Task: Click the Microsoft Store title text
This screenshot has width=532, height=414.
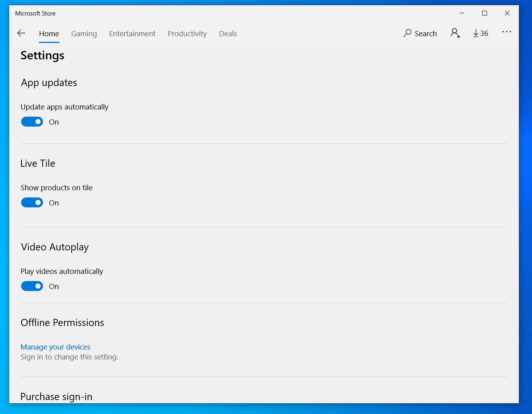Action: 35,14
